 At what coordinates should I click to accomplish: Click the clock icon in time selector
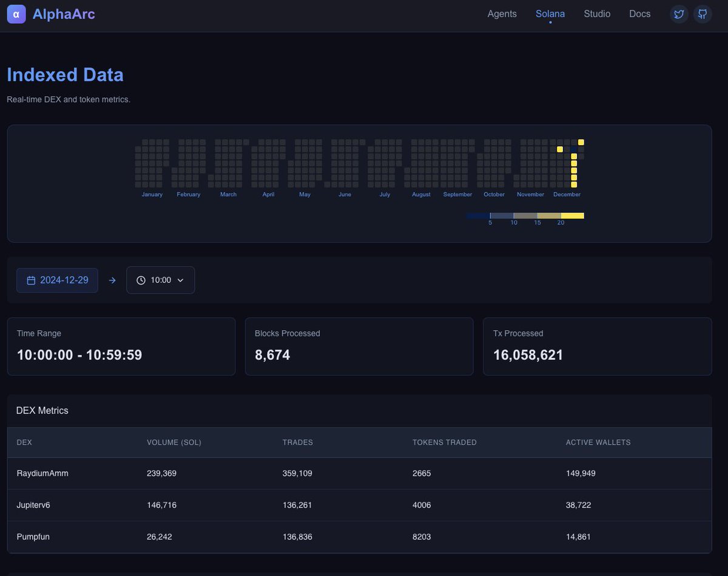pyautogui.click(x=141, y=280)
